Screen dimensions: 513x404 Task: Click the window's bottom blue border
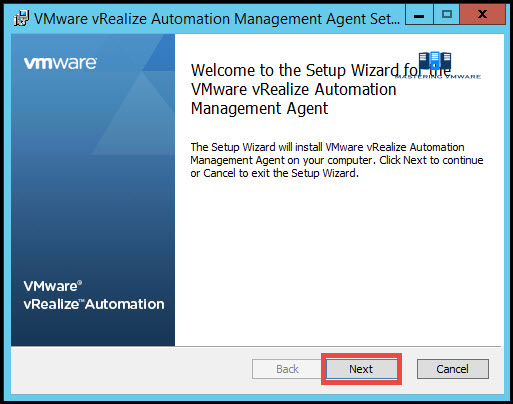(x=256, y=398)
